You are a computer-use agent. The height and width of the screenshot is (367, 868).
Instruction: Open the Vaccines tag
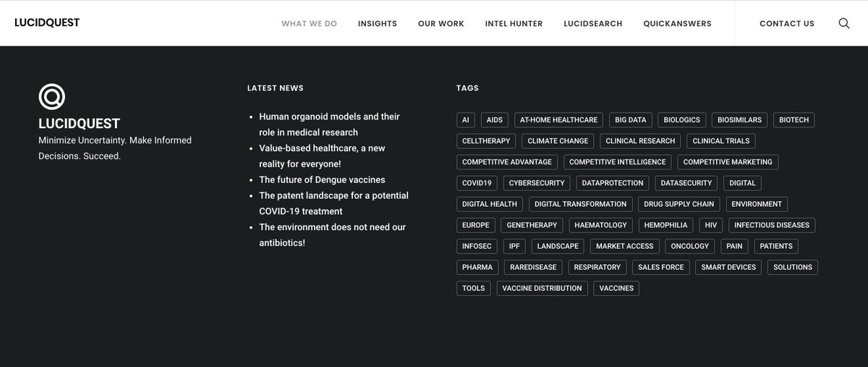tap(616, 288)
